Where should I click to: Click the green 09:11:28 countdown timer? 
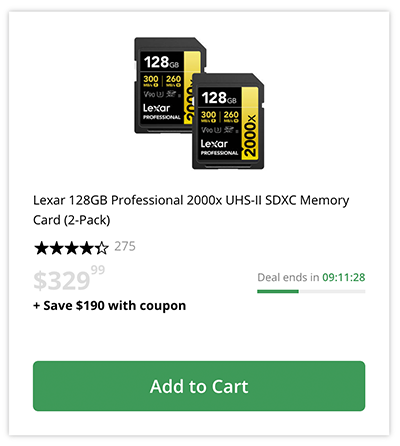[x=344, y=277]
